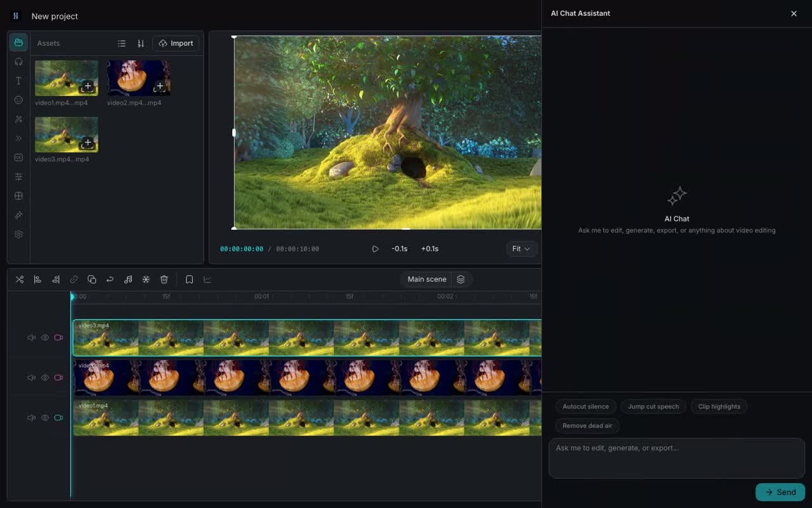Toggle the video3.mp4 track camera icon
Image resolution: width=812 pixels, height=508 pixels.
58,338
